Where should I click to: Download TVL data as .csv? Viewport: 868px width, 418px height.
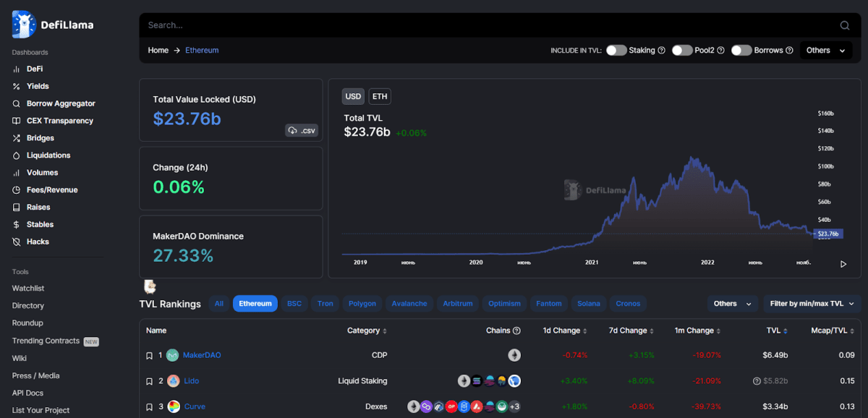click(302, 131)
